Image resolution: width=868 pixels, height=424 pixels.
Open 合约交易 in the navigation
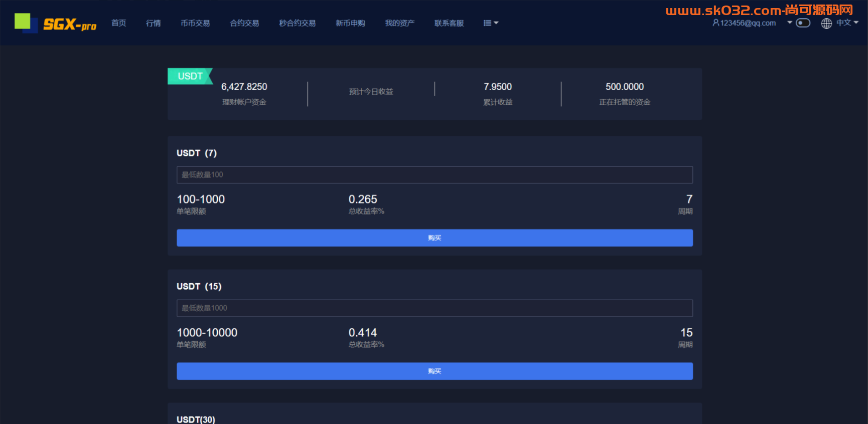tap(244, 23)
